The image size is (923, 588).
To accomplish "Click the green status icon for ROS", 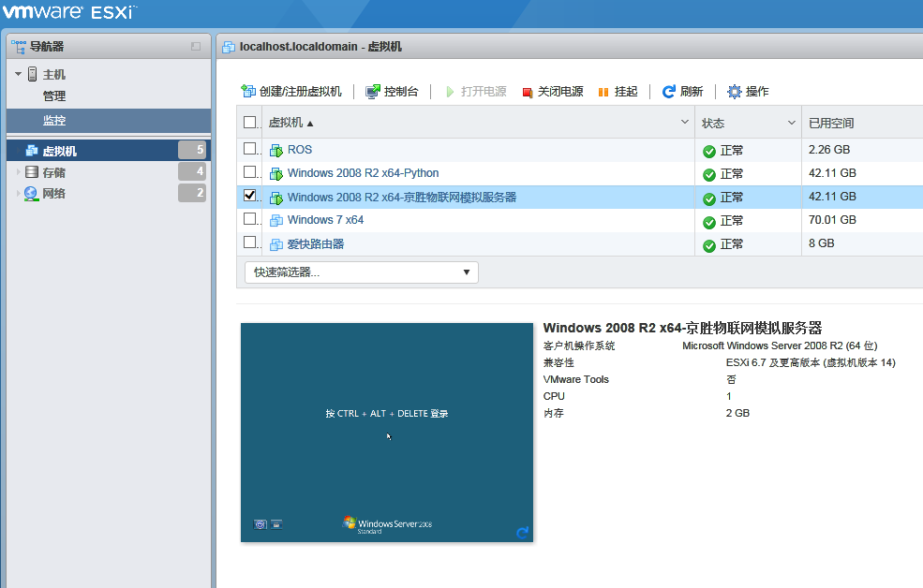I will click(x=709, y=151).
